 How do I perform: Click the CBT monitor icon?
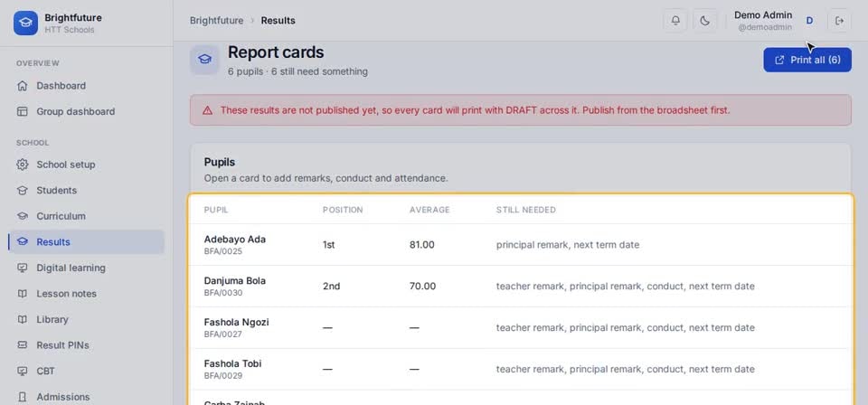22,371
